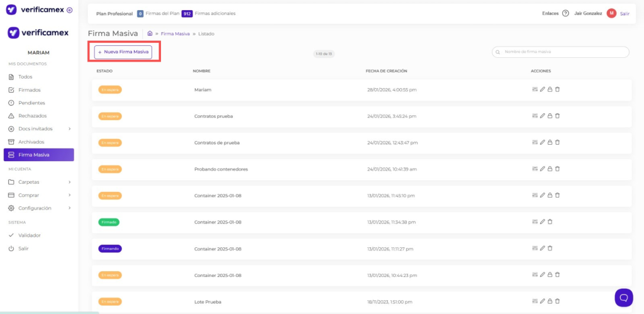Click pencil edit icon for Contratos prueba
The image size is (644, 314).
[x=542, y=116]
